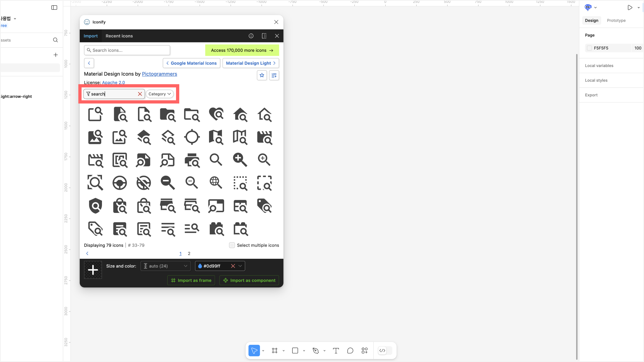Viewport: 644px width, 362px height.
Task: Add a new page with plus
Action: click(x=56, y=55)
